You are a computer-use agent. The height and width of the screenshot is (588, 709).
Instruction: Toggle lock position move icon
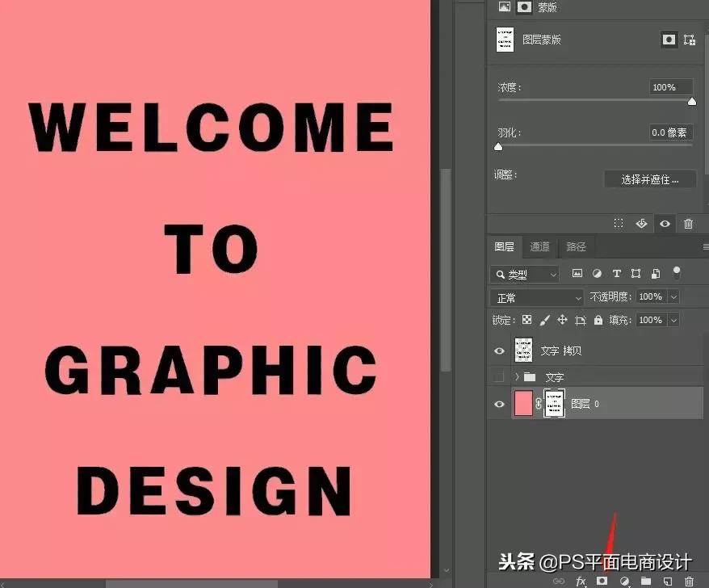pos(562,320)
